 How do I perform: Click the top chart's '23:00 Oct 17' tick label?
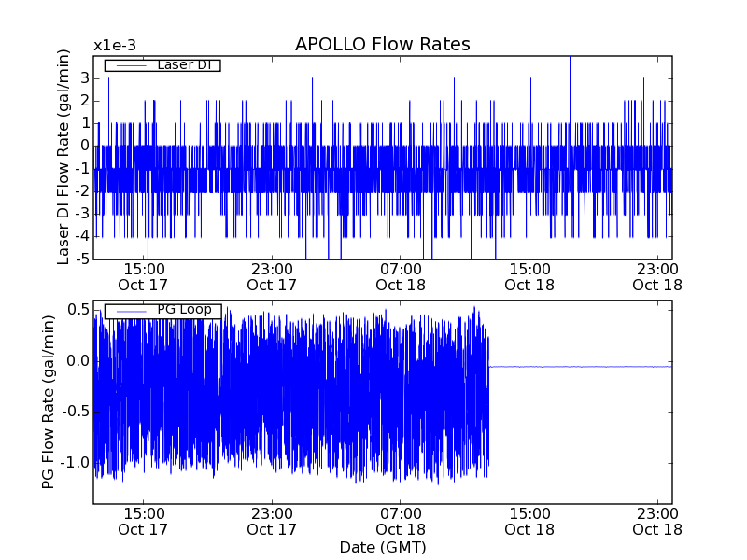(272, 277)
